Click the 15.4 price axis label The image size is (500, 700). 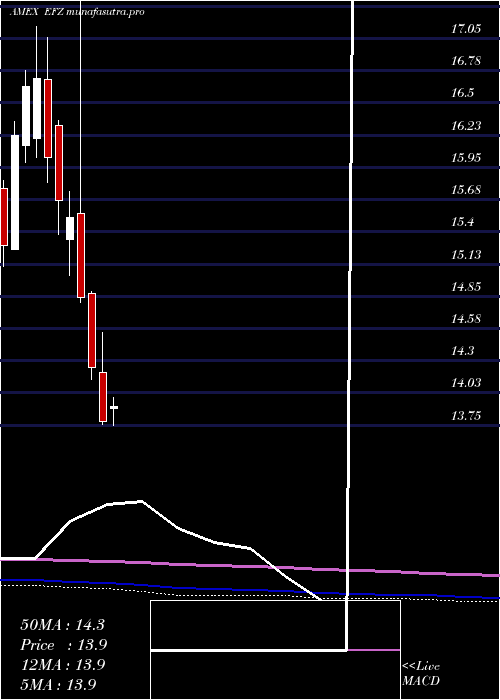click(462, 222)
